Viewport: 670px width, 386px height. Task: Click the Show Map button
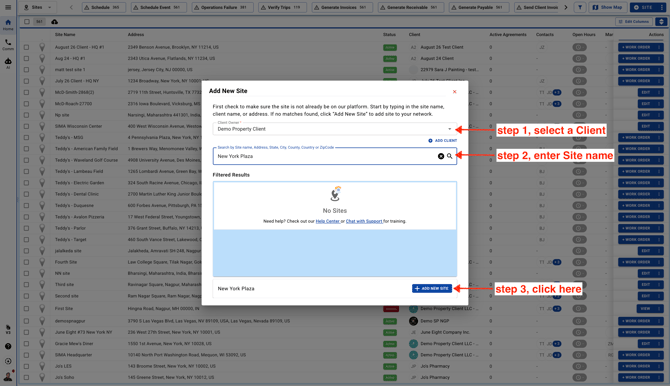[x=608, y=7]
